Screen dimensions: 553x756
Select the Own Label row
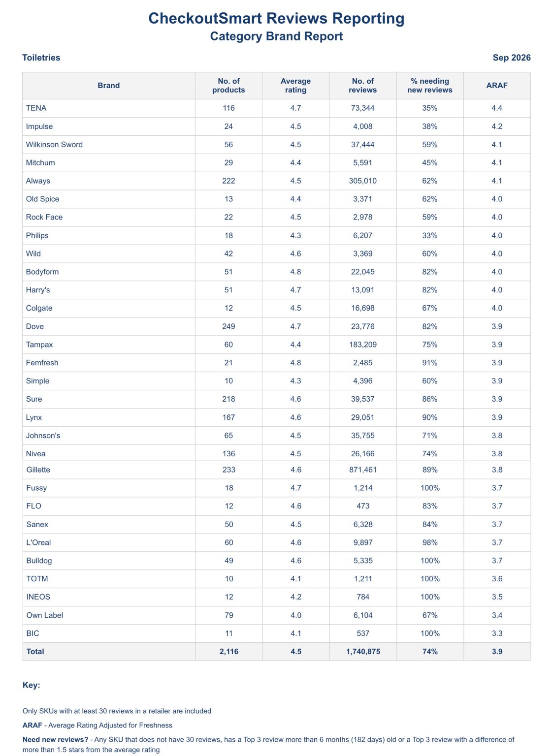tap(276, 615)
